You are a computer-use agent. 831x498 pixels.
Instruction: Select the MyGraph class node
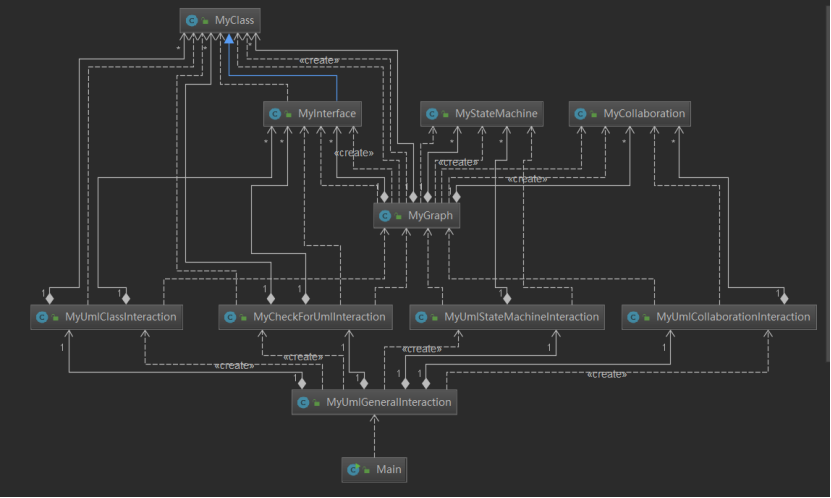417,216
